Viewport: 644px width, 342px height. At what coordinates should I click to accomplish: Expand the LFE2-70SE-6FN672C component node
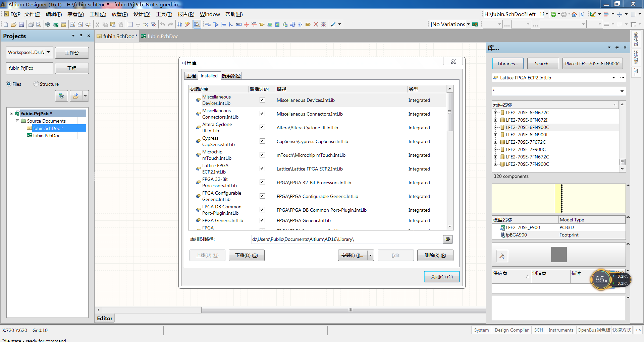tap(495, 113)
